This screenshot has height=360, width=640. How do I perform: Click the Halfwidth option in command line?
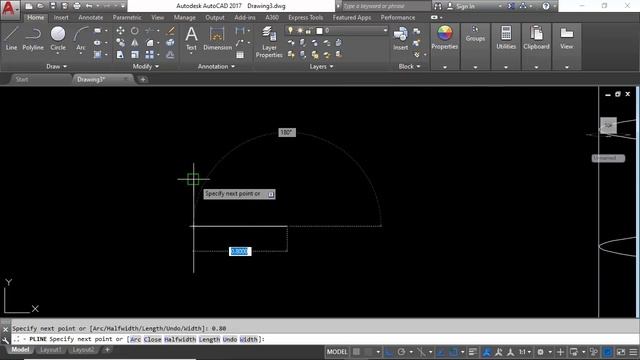coord(180,339)
